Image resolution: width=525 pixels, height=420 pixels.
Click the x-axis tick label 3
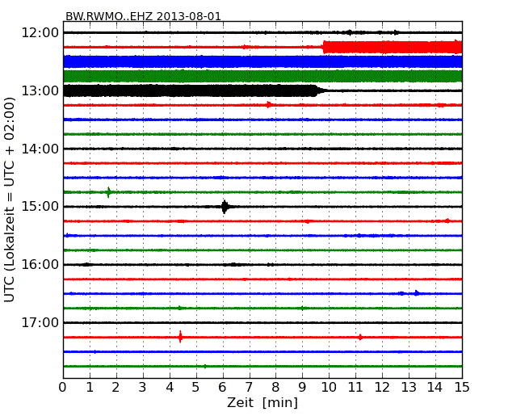pos(143,388)
